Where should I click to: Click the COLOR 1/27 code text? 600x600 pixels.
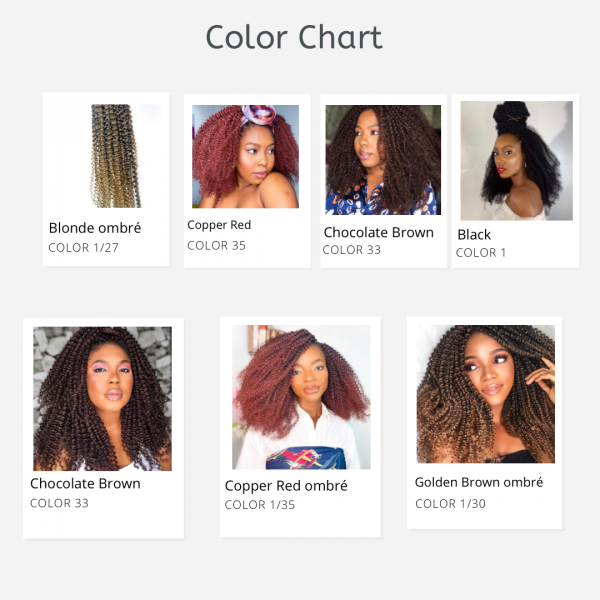[83, 248]
